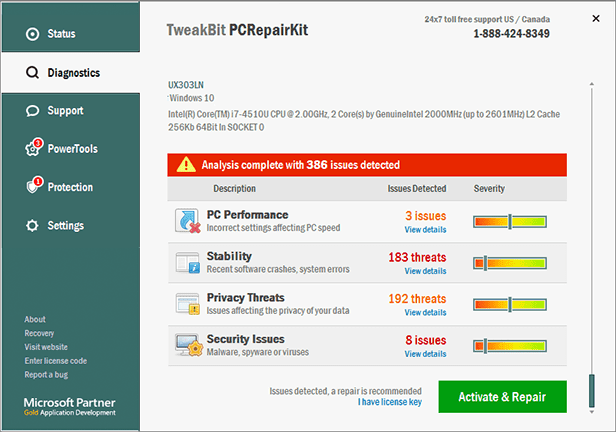Click the Windows 10 system text
Screen dimensions: 616x432
point(192,98)
